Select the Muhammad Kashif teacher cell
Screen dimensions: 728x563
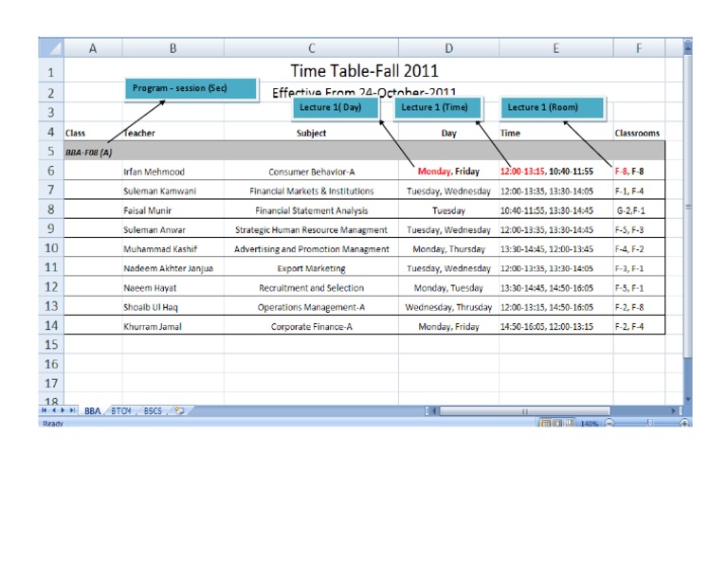173,248
